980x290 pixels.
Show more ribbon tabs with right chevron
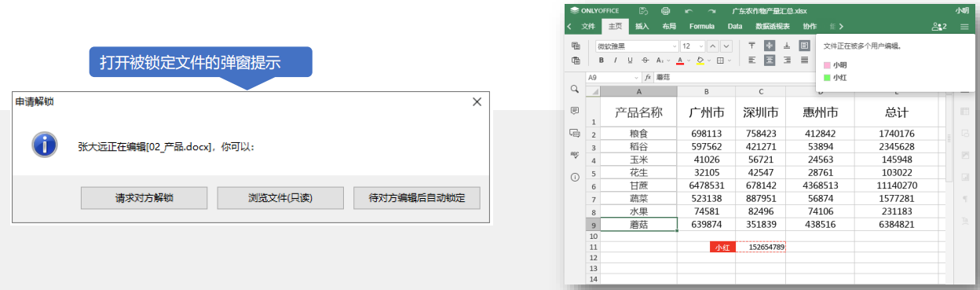(842, 27)
